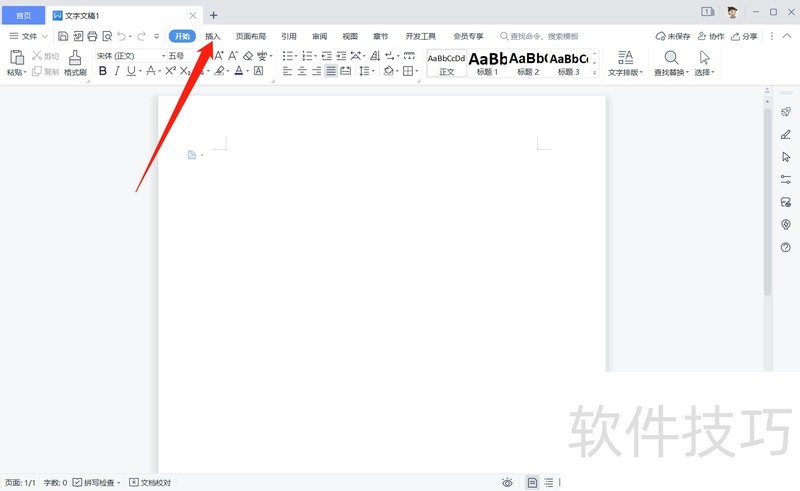This screenshot has width=800, height=491.
Task: Go to the Home (首页) tab
Action: (x=23, y=16)
